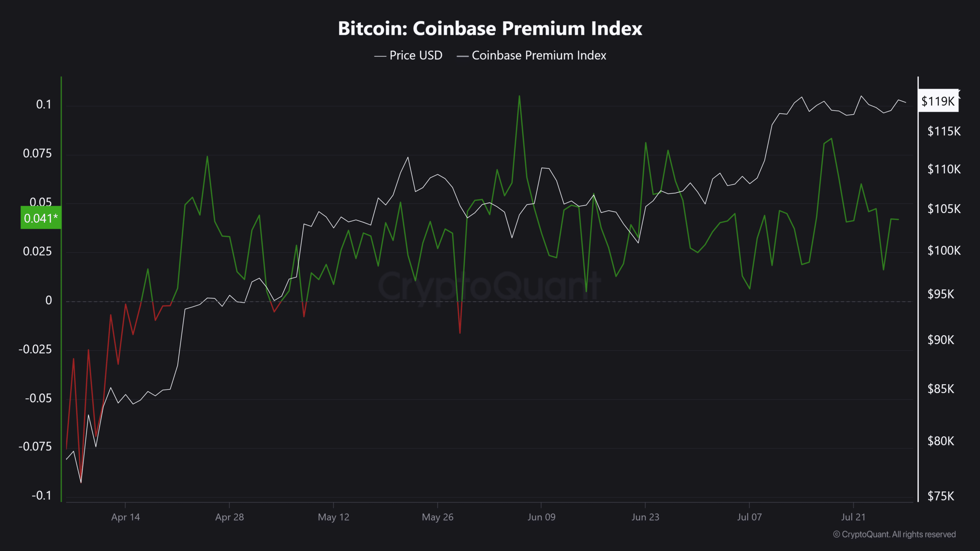This screenshot has width=980, height=551.
Task: Click the $100K right axis label
Action: [x=944, y=251]
